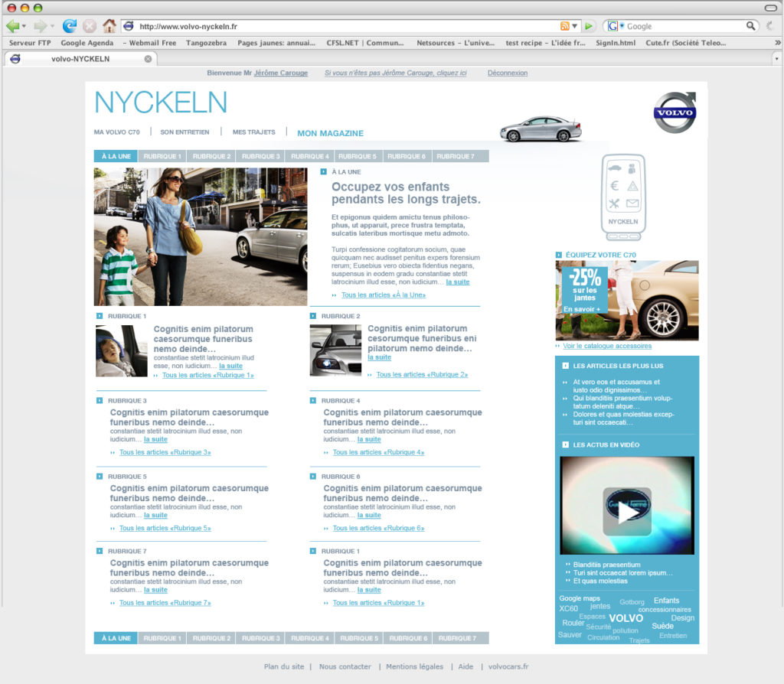Viewport: 784px width, 684px height.
Task: Open the tab list dropdown
Action: click(776, 59)
